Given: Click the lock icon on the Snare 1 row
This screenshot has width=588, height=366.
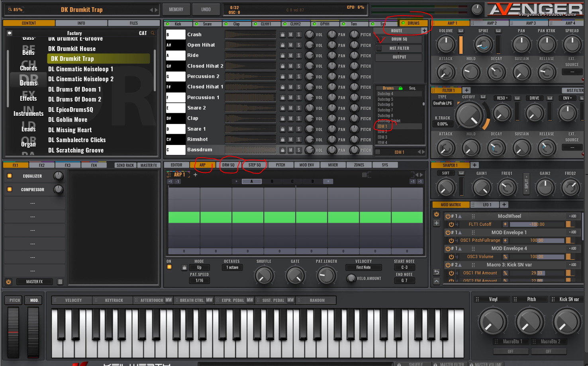Looking at the screenshot, I should tap(282, 129).
